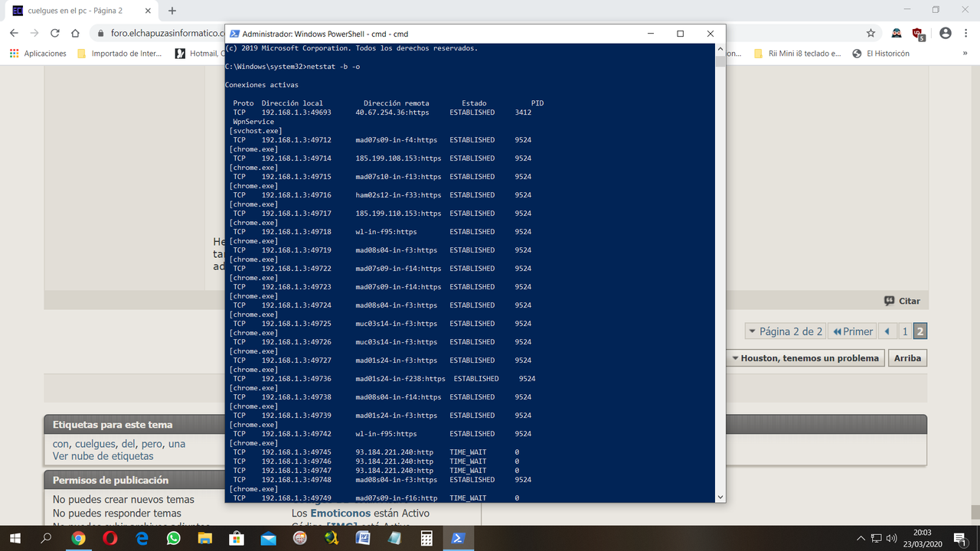980x551 pixels.
Task: Click the '[svchost.exe]' line
Action: pyautogui.click(x=256, y=131)
